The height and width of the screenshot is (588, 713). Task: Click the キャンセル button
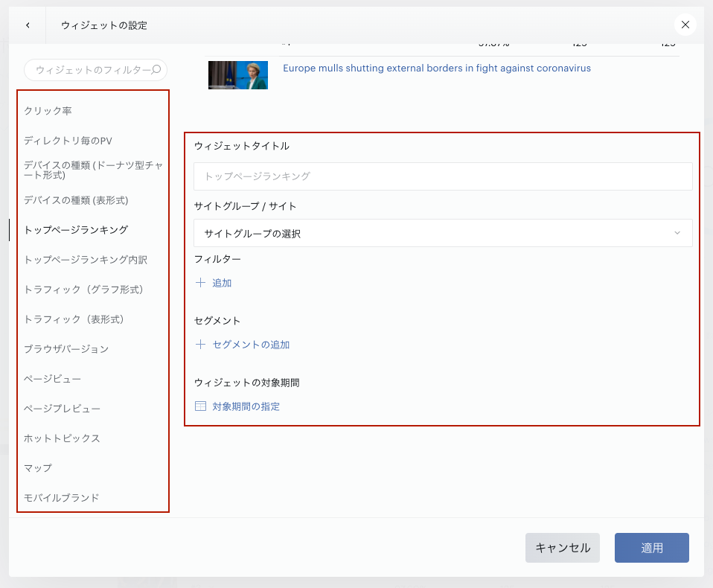click(563, 548)
